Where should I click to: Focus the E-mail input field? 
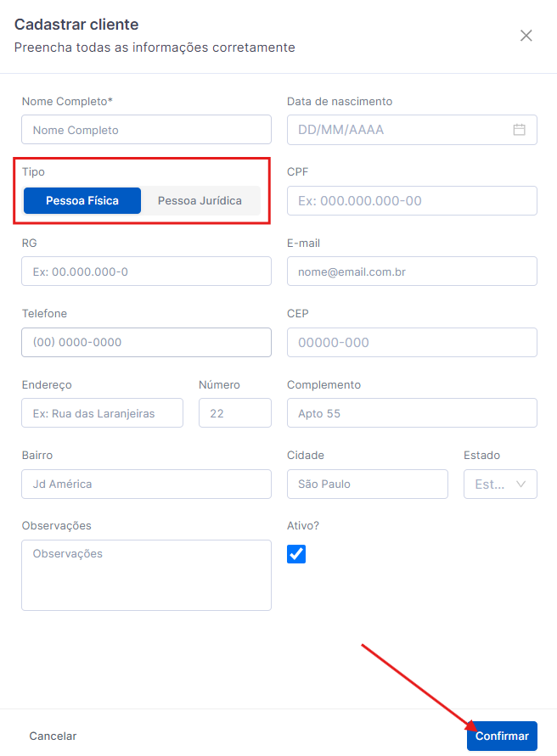click(412, 272)
